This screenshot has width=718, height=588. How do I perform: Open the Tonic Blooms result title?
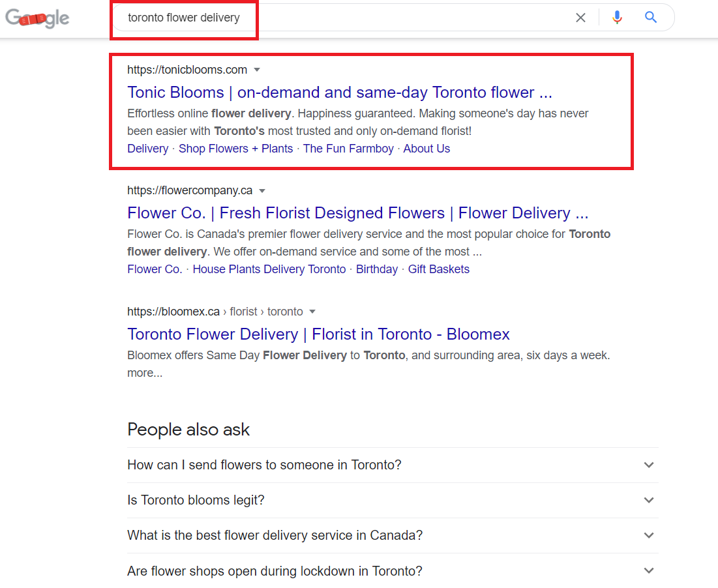click(340, 92)
